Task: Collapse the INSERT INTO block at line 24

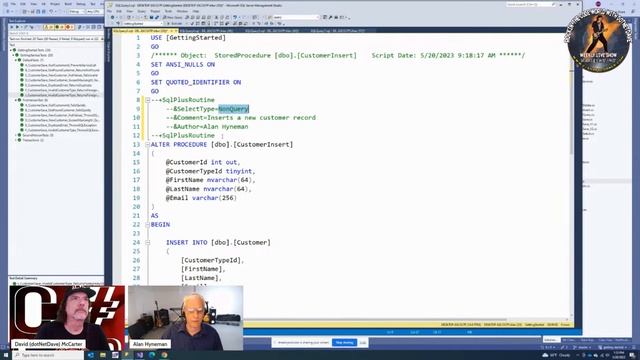Action: coord(148,242)
